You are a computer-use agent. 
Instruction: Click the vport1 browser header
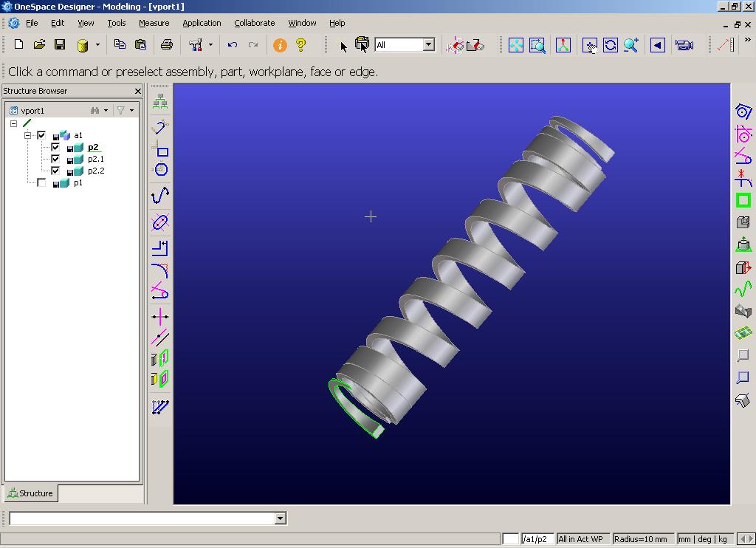[x=32, y=111]
